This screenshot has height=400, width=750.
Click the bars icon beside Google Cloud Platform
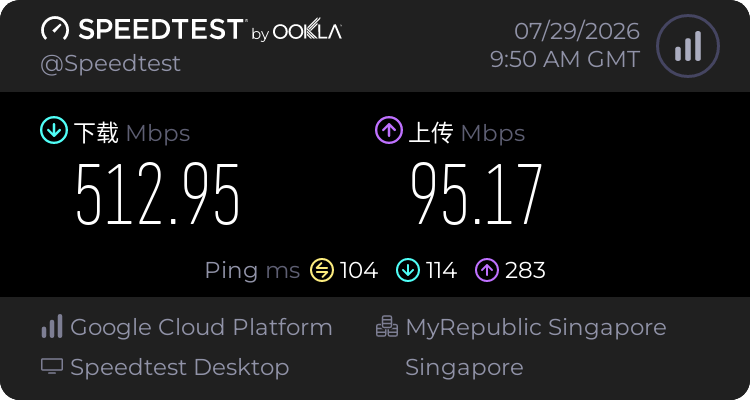[52, 326]
